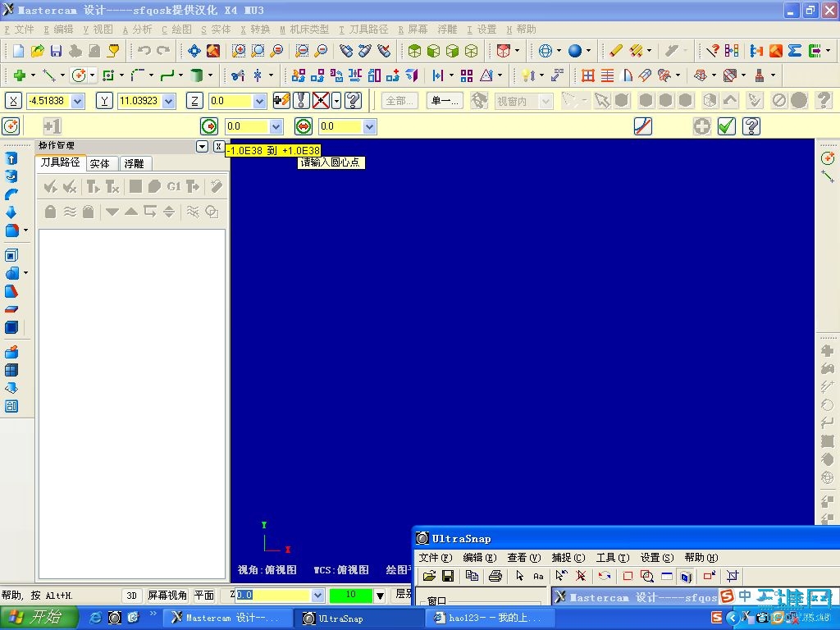Screen dimensions: 840x630
Task: Click the tangent option icon in ribbon bar
Action: pyautogui.click(x=643, y=126)
